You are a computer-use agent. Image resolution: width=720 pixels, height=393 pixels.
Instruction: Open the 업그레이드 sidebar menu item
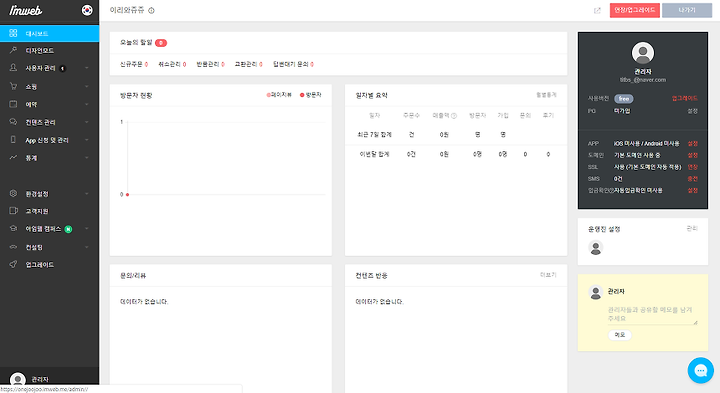pos(50,264)
